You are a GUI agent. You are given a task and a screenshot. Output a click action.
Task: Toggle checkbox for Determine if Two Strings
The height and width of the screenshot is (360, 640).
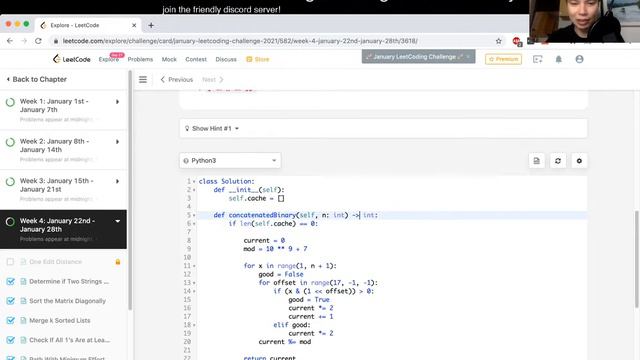click(x=10, y=281)
